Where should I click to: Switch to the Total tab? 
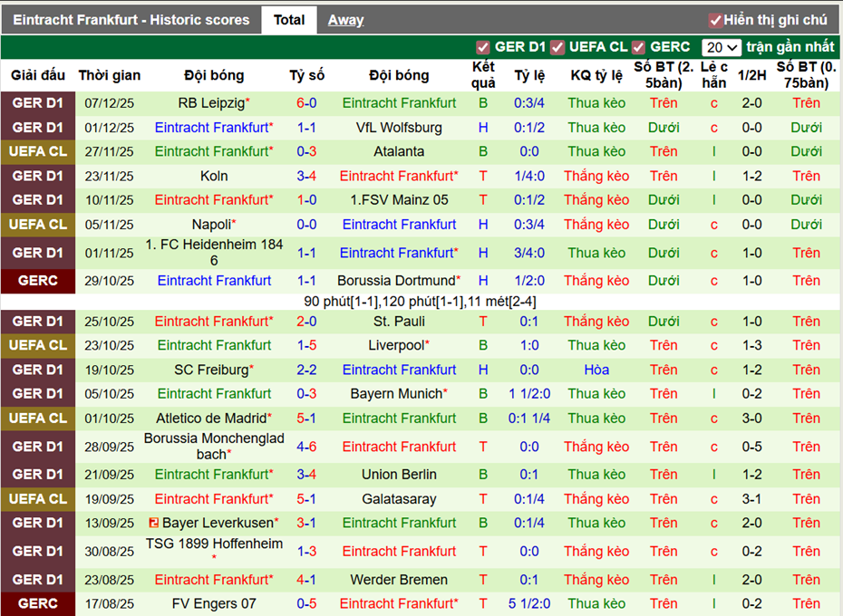(x=289, y=20)
